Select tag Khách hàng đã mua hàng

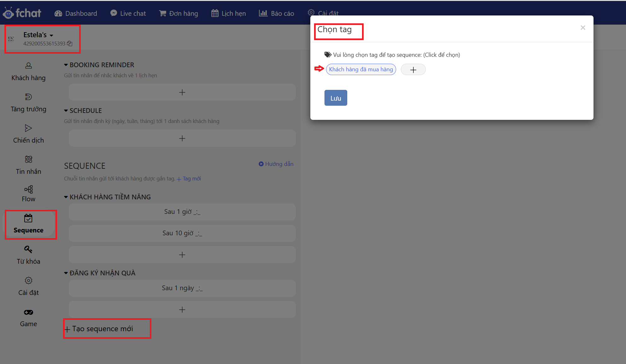click(361, 69)
